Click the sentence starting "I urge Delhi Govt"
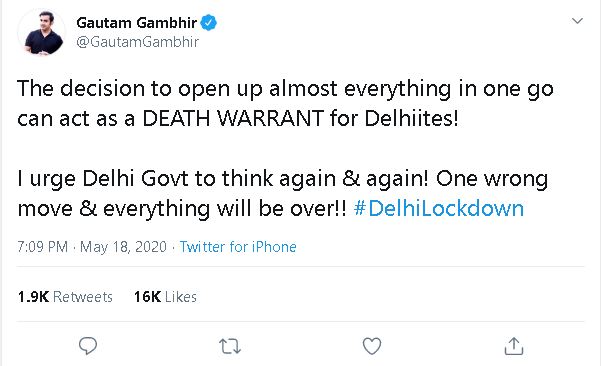 223,179
